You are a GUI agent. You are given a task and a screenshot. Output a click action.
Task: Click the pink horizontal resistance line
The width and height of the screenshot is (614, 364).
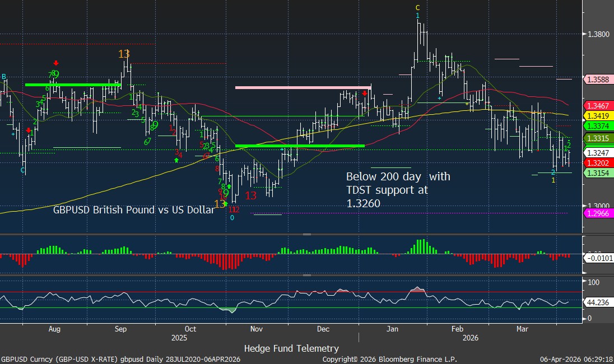pyautogui.click(x=303, y=87)
